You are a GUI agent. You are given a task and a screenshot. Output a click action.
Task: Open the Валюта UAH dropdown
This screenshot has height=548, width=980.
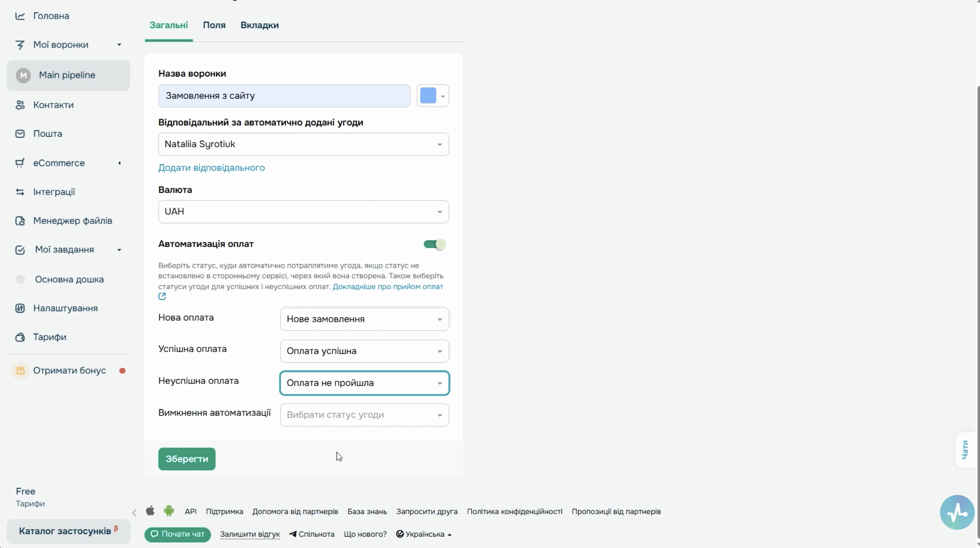coord(303,211)
